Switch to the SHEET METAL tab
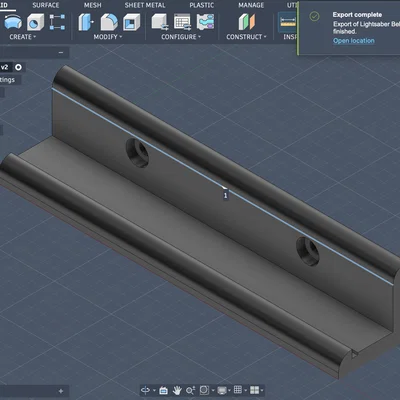 145,5
